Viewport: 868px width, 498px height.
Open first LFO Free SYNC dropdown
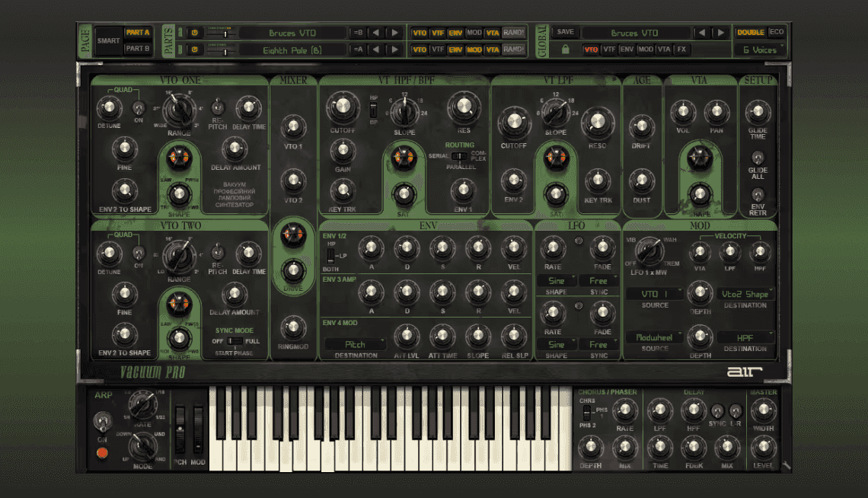[x=599, y=280]
